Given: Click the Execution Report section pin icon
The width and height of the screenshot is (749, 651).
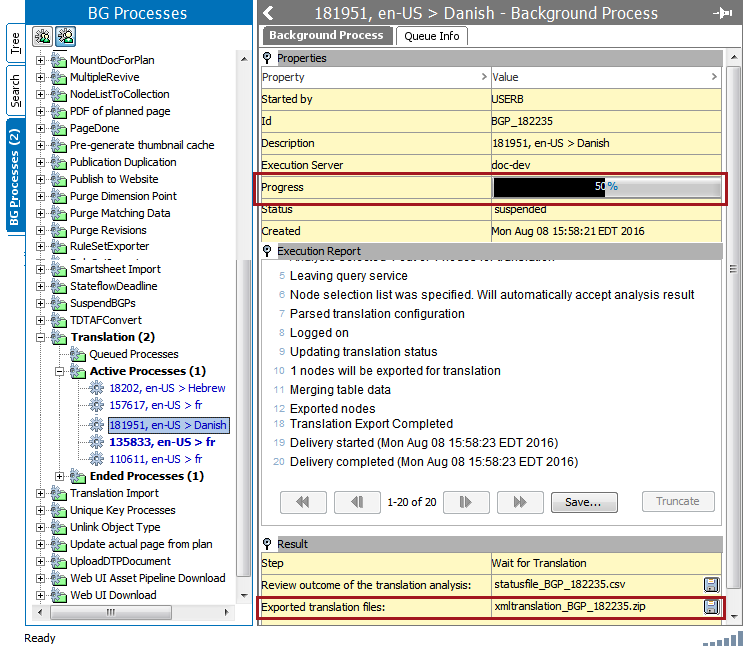Looking at the screenshot, I should (x=267, y=251).
